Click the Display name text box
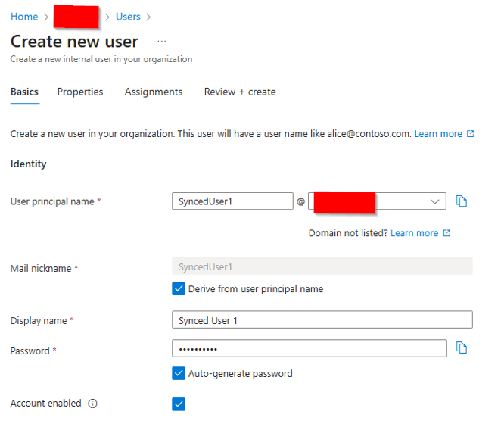Viewport: 504px width, 430px height. click(322, 320)
